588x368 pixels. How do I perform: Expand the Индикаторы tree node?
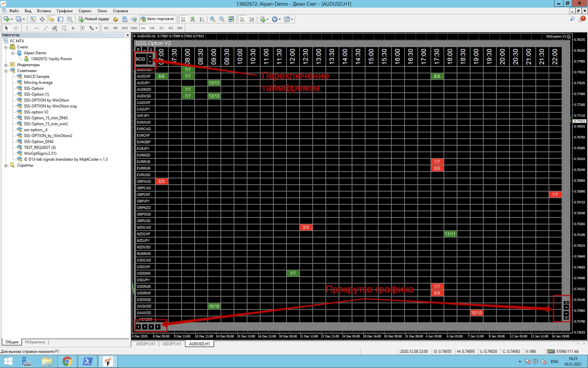(x=6, y=65)
